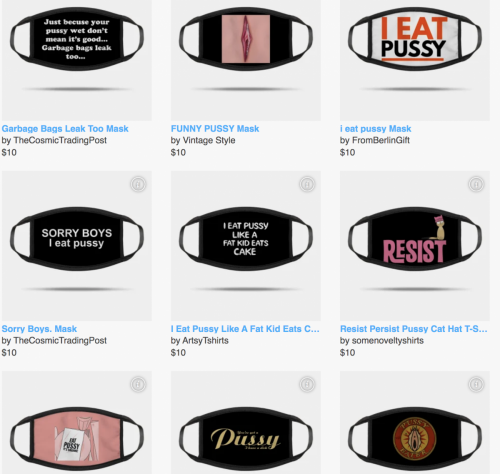Click the circular badge icon on red emblem mask card
This screenshot has width=500, height=474.
pos(476,384)
